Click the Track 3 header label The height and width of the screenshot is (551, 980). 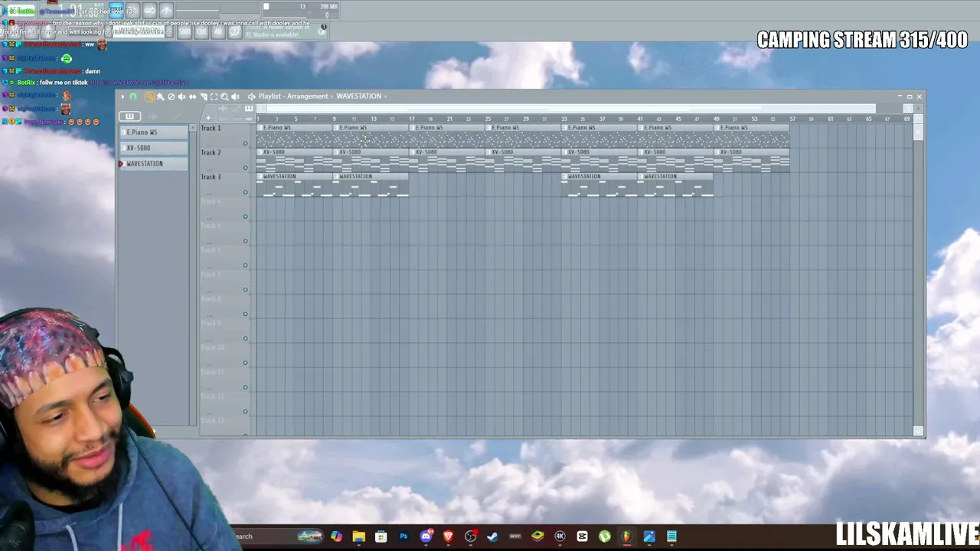211,177
